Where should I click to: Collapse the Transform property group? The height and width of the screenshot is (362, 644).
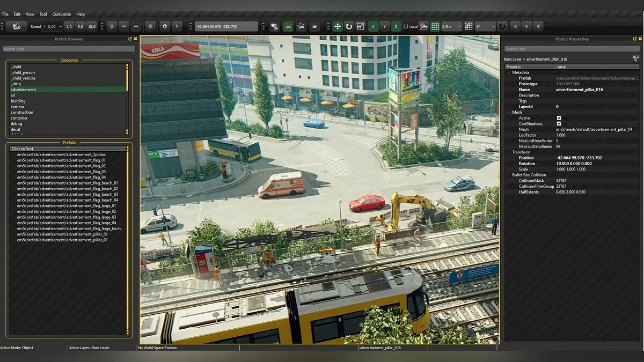tap(509, 152)
